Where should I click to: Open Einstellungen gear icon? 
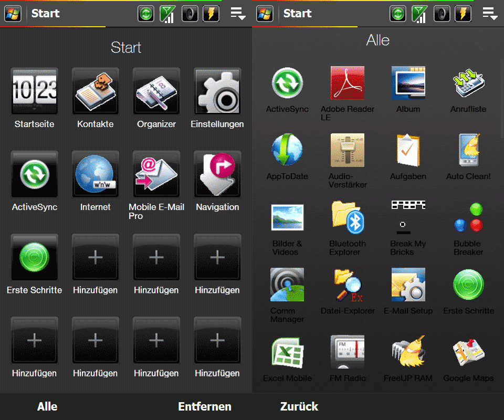pyautogui.click(x=217, y=91)
